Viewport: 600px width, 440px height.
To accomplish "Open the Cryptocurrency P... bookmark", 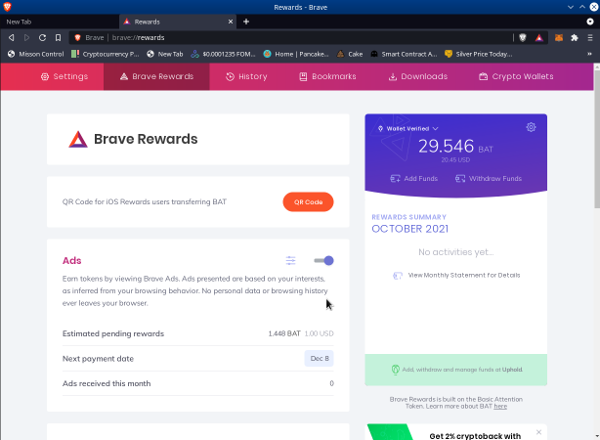I will click(x=105, y=54).
